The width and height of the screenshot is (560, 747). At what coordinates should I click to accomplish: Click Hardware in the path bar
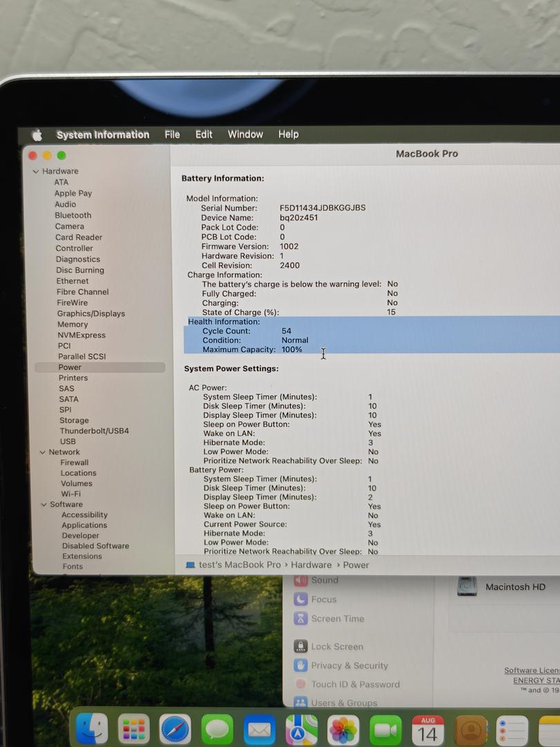pyautogui.click(x=311, y=564)
